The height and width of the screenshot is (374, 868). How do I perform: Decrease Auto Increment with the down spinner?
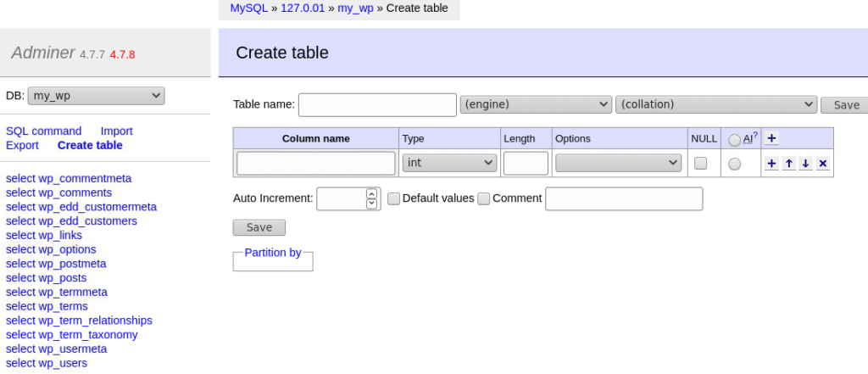pyautogui.click(x=371, y=204)
